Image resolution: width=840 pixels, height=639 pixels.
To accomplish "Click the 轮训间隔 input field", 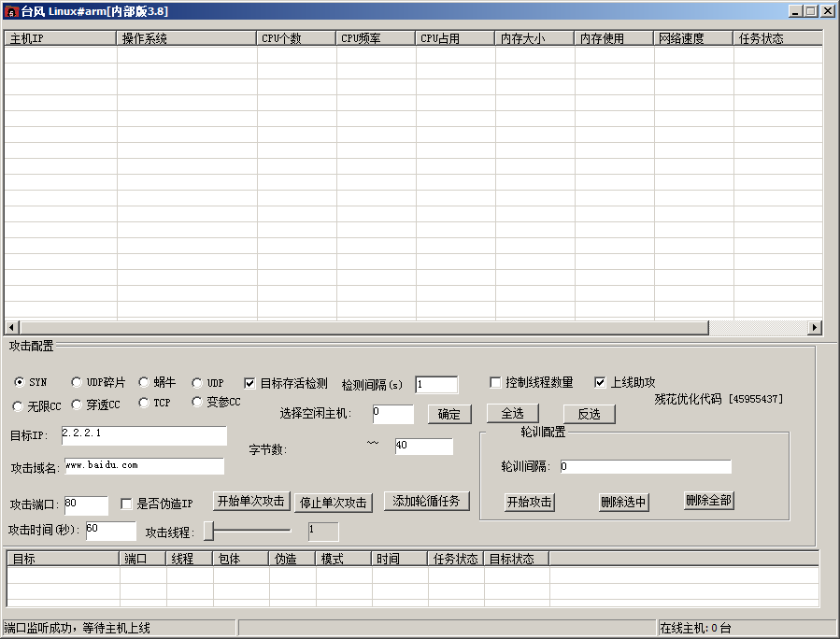I will click(645, 466).
